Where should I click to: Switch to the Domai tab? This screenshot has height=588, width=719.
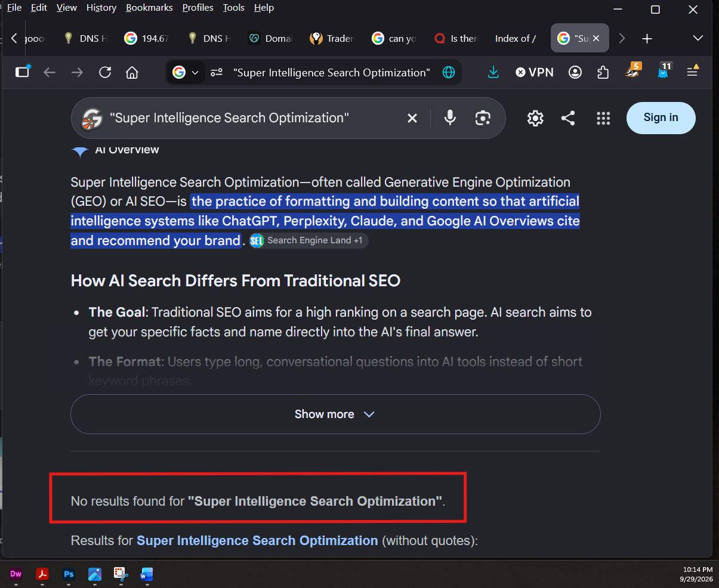(270, 38)
